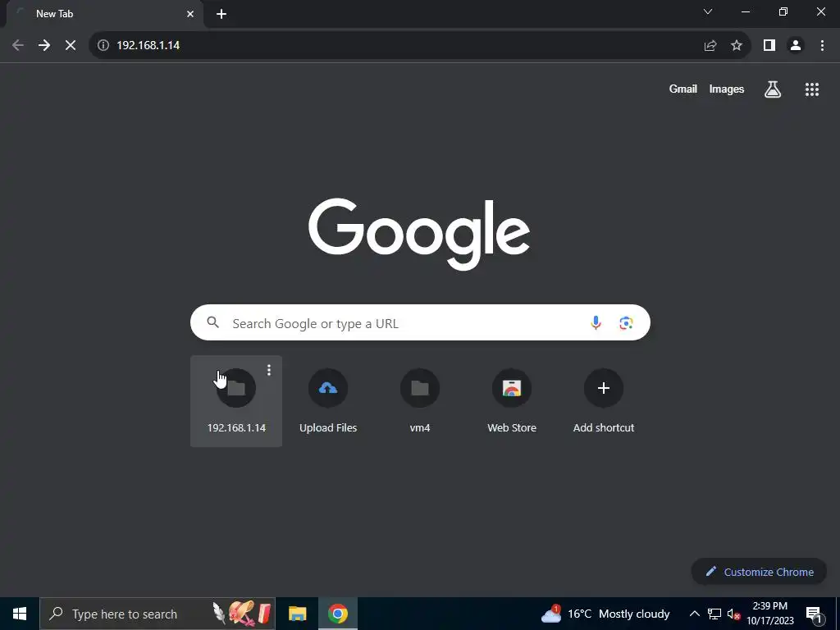This screenshot has height=630, width=840.
Task: Open the Windows Start menu
Action: 20,614
